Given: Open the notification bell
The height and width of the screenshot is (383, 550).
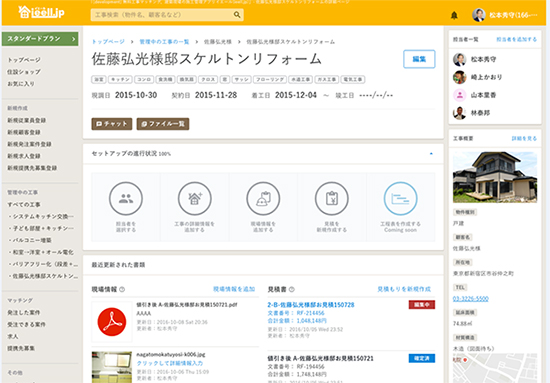Looking at the screenshot, I should [x=454, y=15].
